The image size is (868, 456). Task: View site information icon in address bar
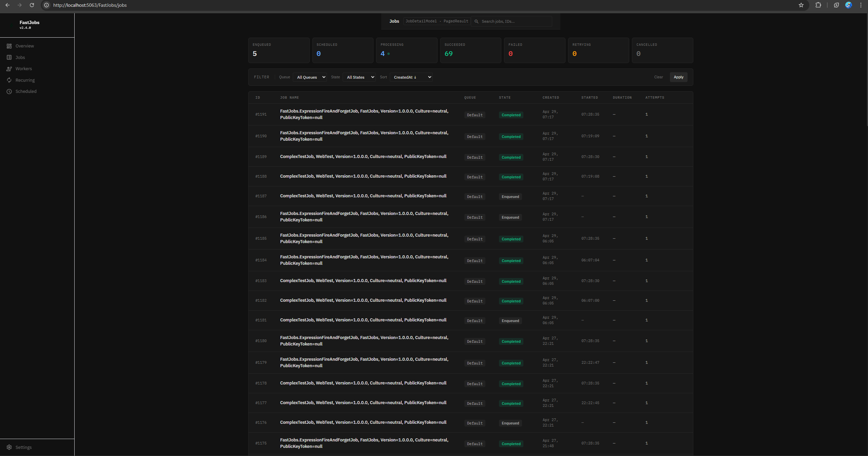click(x=46, y=5)
